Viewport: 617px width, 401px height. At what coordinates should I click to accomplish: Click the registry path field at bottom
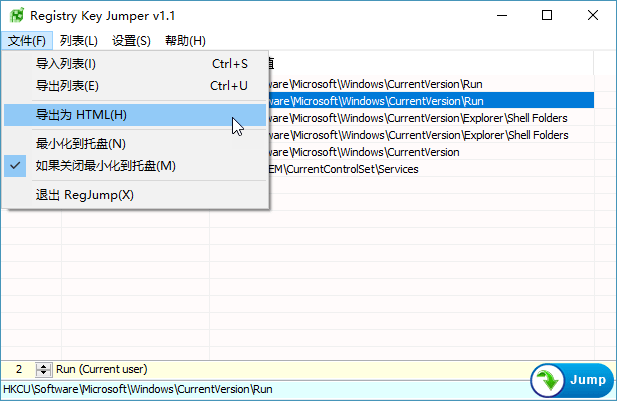point(260,389)
